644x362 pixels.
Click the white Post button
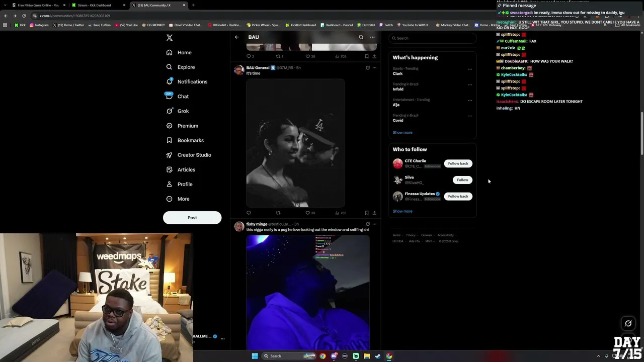click(x=192, y=218)
